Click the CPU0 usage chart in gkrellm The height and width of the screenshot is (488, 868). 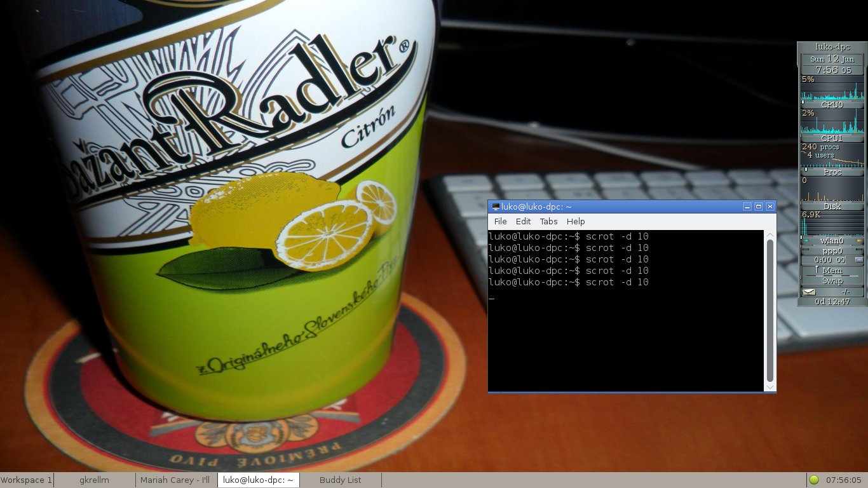(832, 88)
